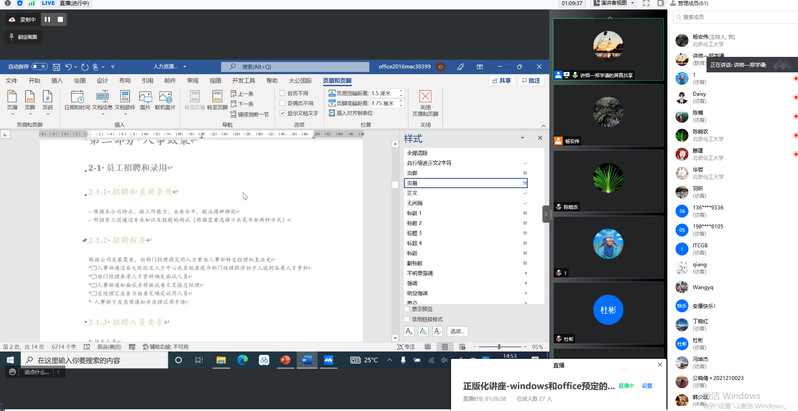Viewport: 798px width, 411px height.
Task: Click the 页眉 (Header) ribbon icon
Action: pos(13,100)
